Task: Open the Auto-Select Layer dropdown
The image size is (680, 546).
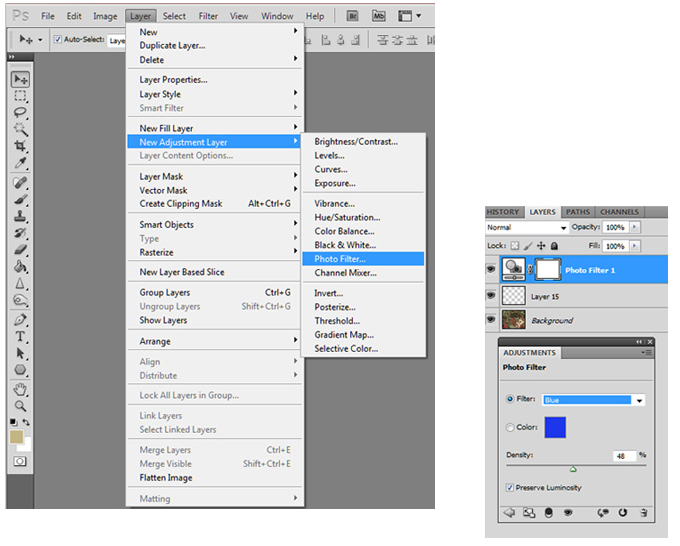Action: coord(117,40)
